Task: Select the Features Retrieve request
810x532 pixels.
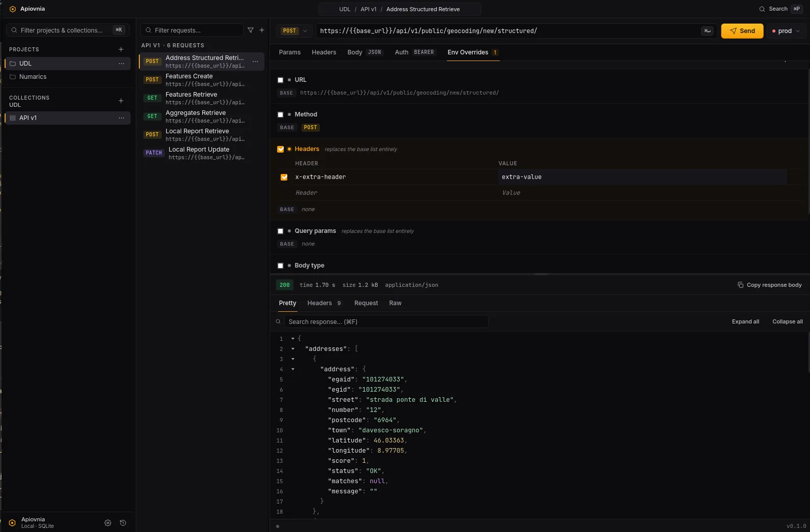Action: click(x=202, y=98)
